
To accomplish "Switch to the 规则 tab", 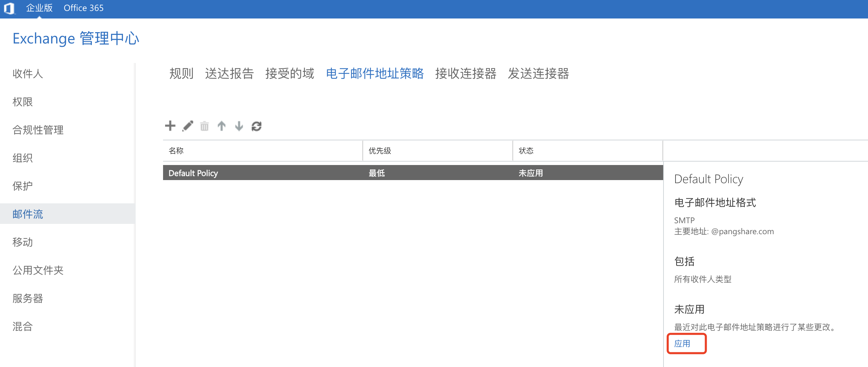I will [182, 74].
